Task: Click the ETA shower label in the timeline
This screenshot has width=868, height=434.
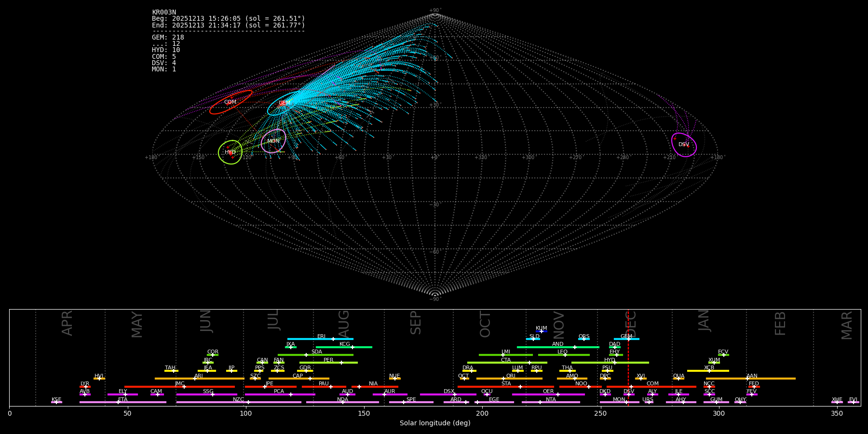Action: 122,399
